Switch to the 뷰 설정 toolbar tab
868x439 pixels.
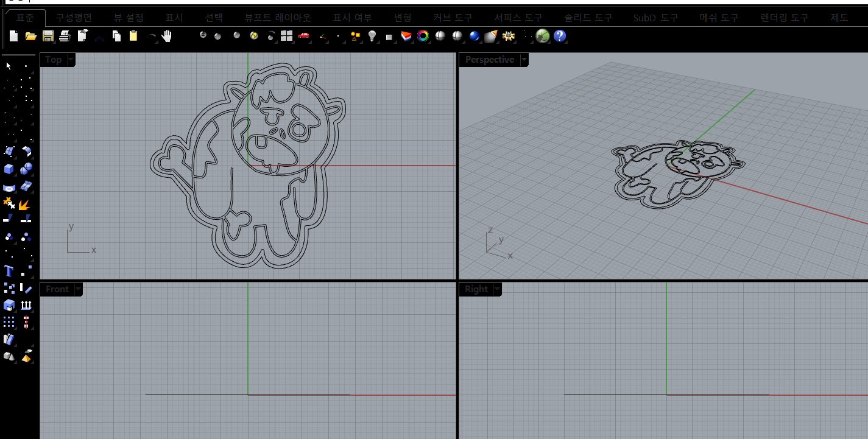129,18
